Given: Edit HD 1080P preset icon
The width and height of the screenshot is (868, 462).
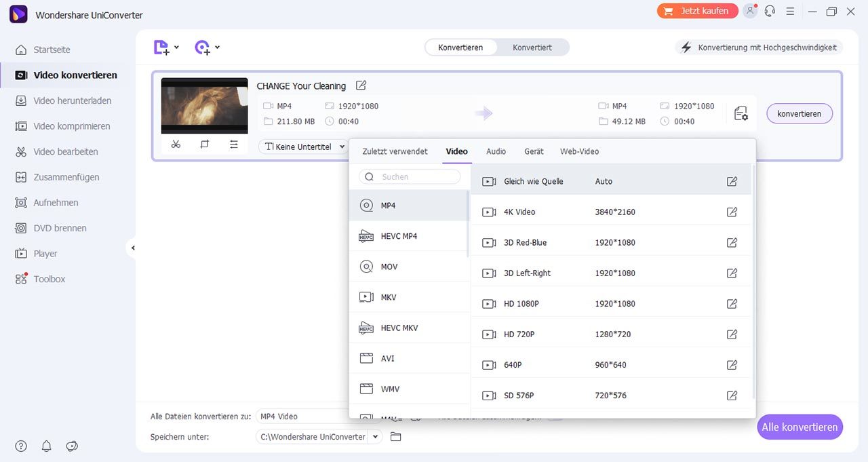Looking at the screenshot, I should tap(732, 303).
